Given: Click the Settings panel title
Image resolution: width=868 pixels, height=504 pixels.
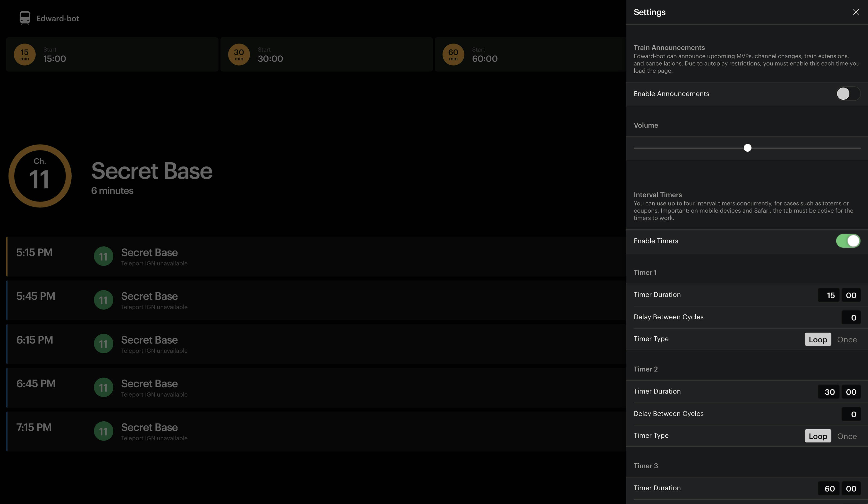Looking at the screenshot, I should pyautogui.click(x=649, y=12).
